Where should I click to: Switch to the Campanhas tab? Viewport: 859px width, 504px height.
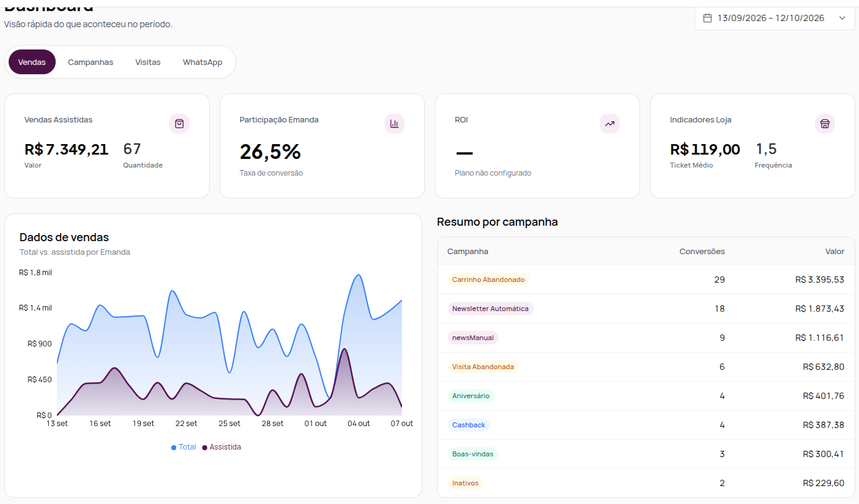coord(90,62)
